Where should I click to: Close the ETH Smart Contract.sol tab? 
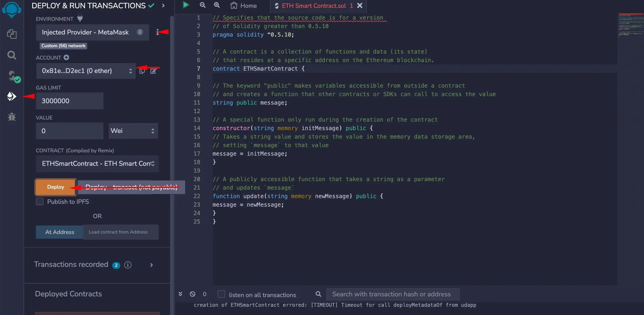(360, 6)
